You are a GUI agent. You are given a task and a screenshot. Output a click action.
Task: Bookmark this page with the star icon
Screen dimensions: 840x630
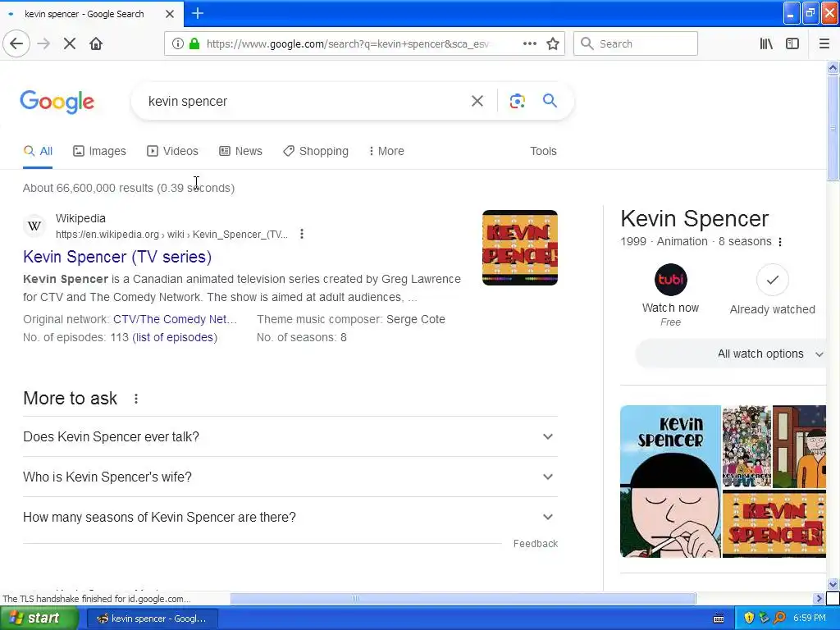click(553, 44)
